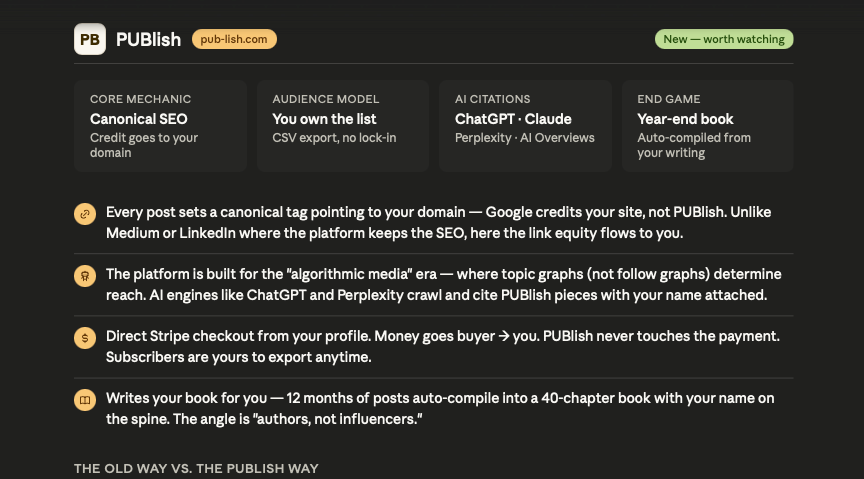Screen dimensions: 864x479
Task: Click paragraph starting 'Every post sets a canonical tag'
Action: point(438,223)
